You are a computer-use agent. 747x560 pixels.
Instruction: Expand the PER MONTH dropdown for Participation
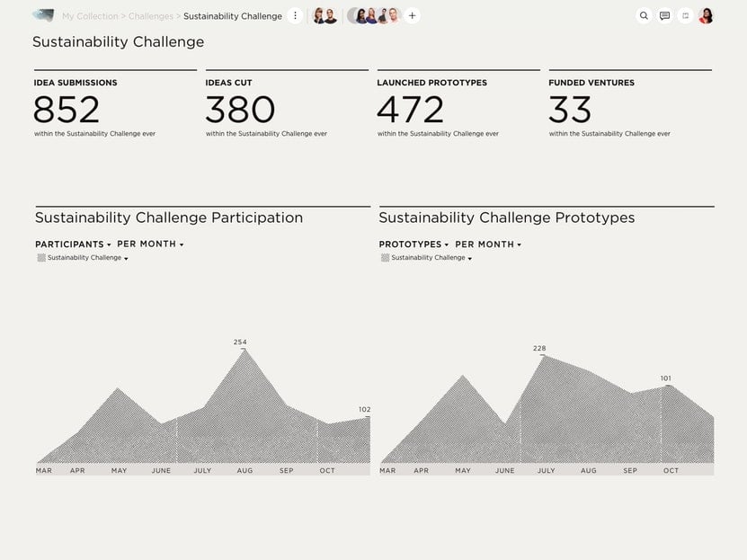[150, 244]
